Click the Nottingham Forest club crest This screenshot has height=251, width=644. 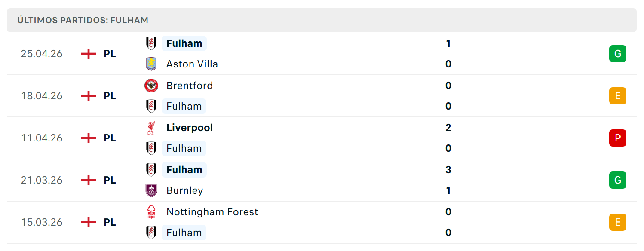[x=151, y=212]
